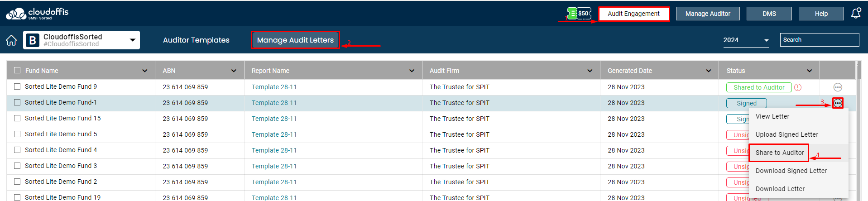Open the notifications bell icon
The width and height of the screenshot is (868, 201).
point(856,13)
